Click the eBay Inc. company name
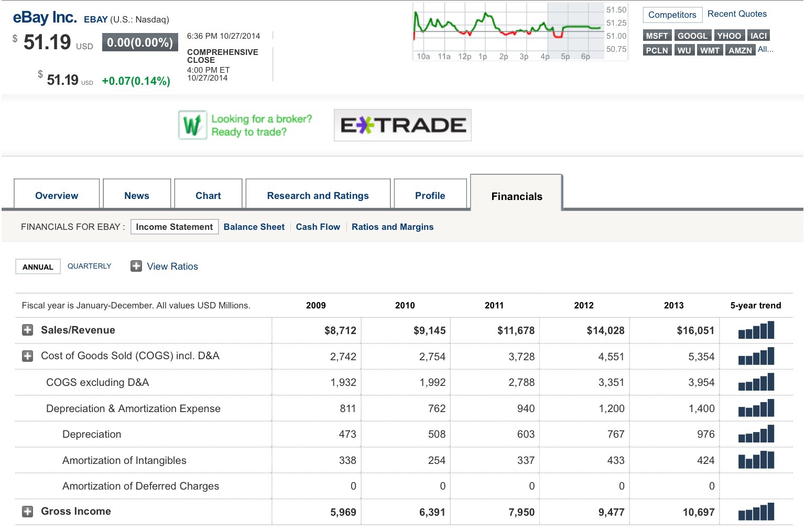Image resolution: width=805 pixels, height=532 pixels. click(x=45, y=17)
